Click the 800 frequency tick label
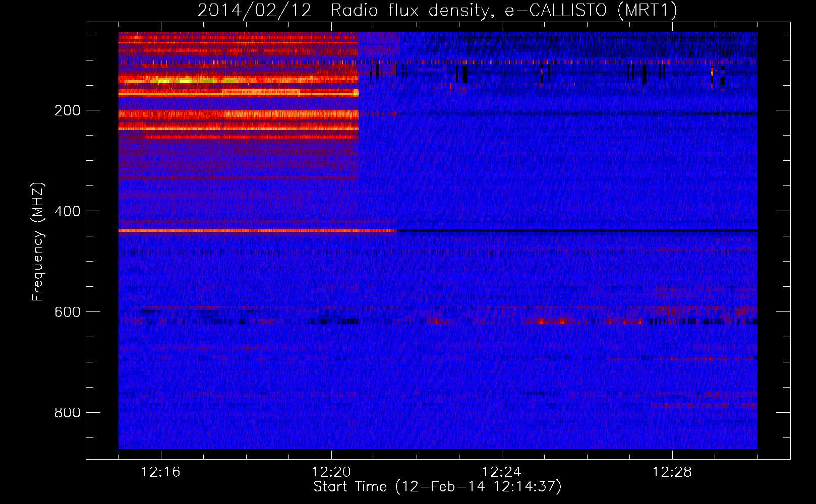Image resolution: width=816 pixels, height=504 pixels. click(68, 413)
